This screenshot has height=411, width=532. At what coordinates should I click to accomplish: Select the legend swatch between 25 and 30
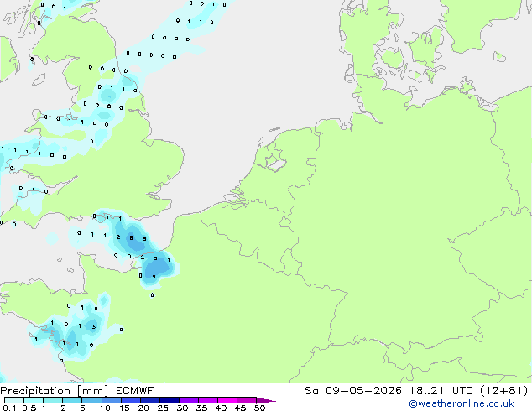pos(170,400)
